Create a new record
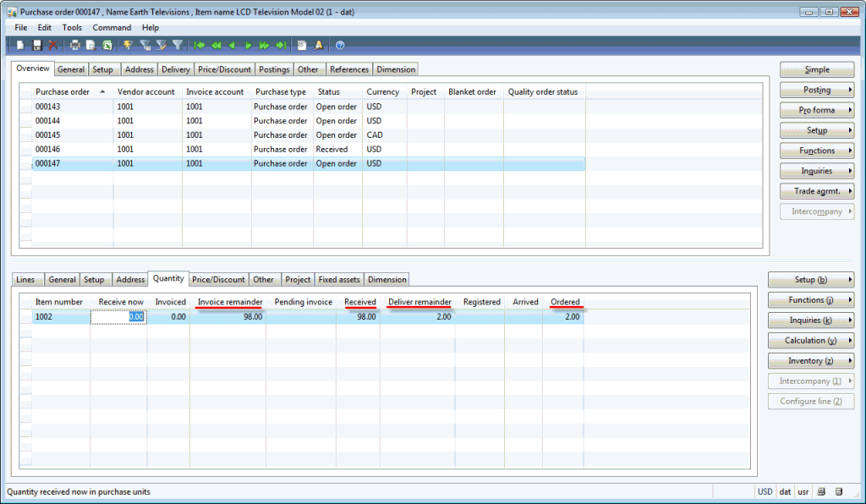The image size is (866, 504). tap(19, 45)
